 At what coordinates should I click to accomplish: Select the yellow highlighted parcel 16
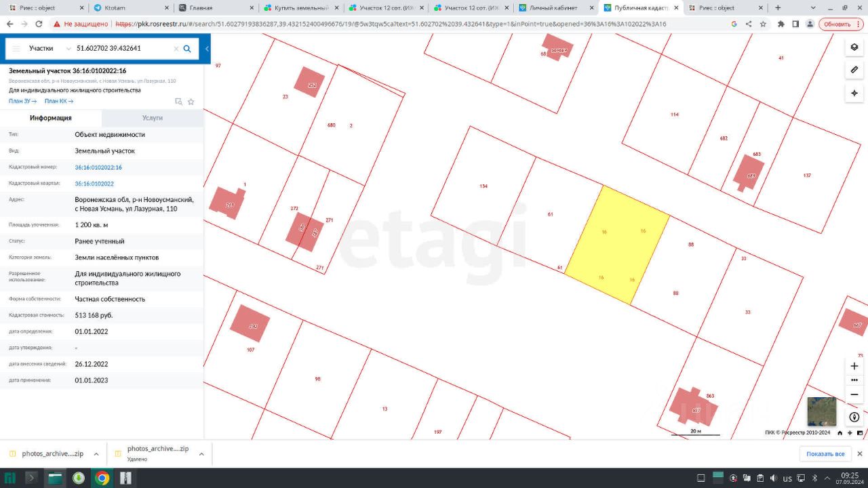pos(617,245)
